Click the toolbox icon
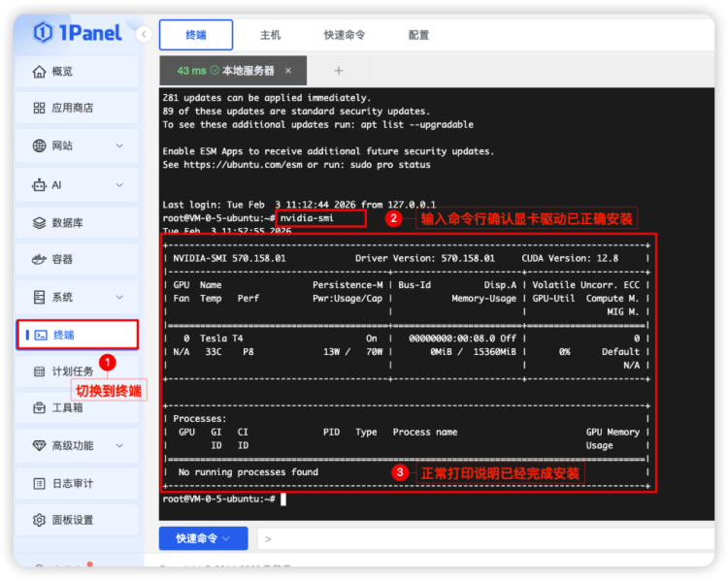728x580 pixels. coord(40,408)
